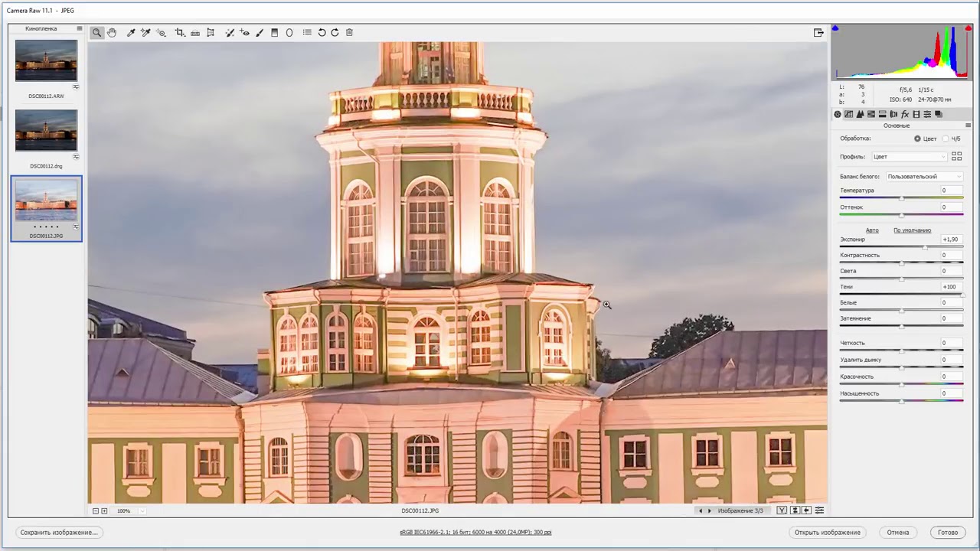Select the Zoom tool in toolbar
980x551 pixels.
(96, 33)
